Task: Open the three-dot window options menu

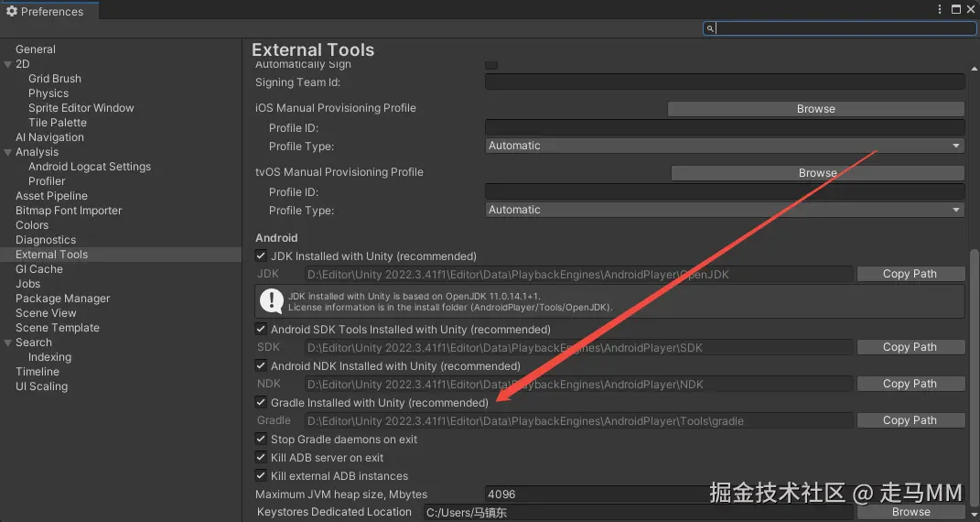Action: pos(940,10)
